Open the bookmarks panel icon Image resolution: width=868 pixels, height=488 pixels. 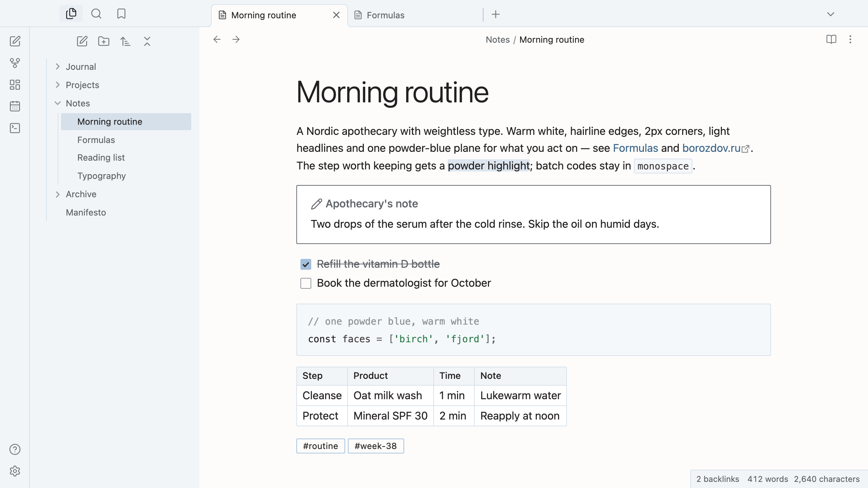click(x=121, y=14)
